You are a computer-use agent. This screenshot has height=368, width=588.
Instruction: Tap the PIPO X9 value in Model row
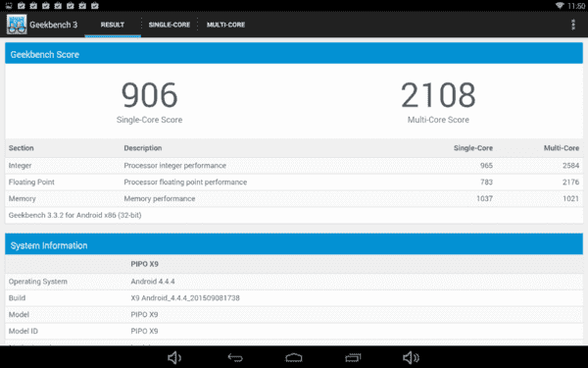click(x=144, y=314)
